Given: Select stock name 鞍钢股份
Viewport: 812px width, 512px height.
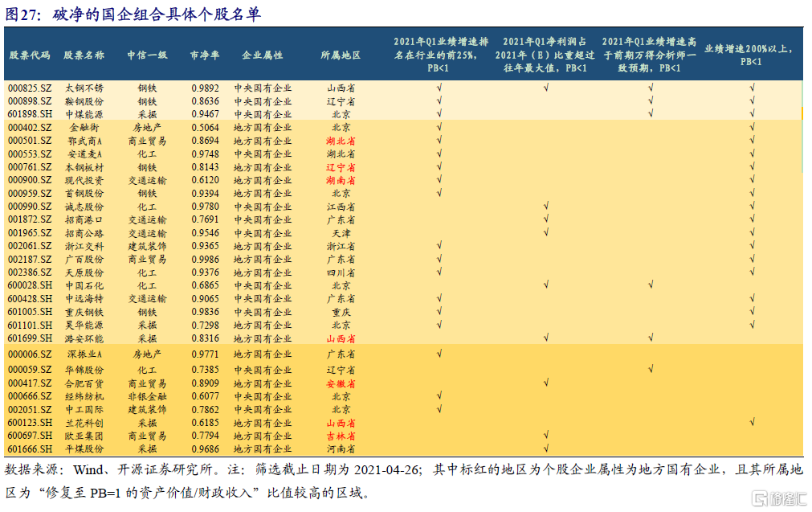Looking at the screenshot, I should (x=84, y=101).
